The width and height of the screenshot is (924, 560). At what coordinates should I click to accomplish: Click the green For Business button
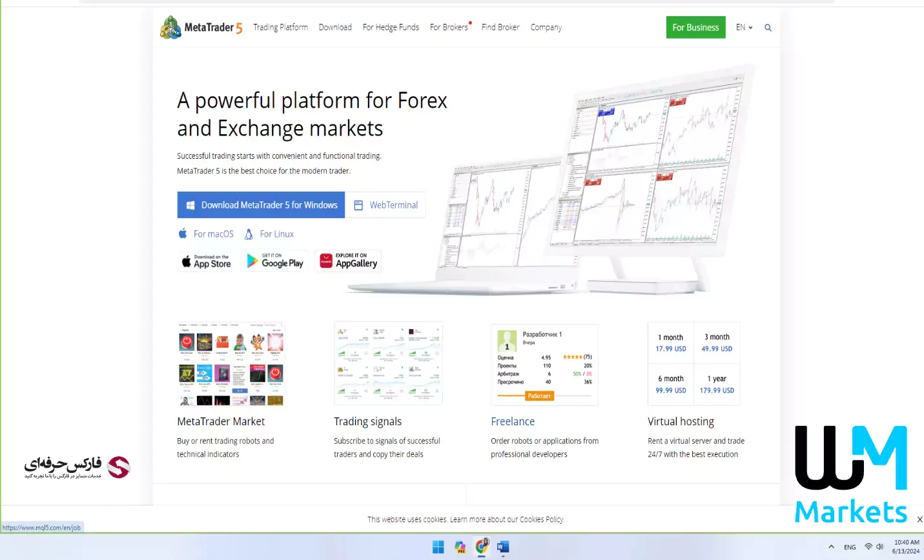(695, 27)
